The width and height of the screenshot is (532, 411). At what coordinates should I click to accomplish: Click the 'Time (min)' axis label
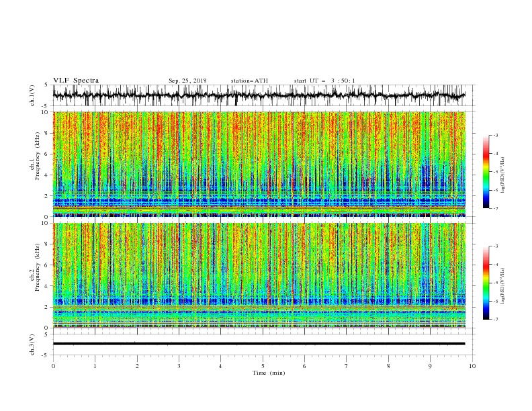pyautogui.click(x=269, y=373)
